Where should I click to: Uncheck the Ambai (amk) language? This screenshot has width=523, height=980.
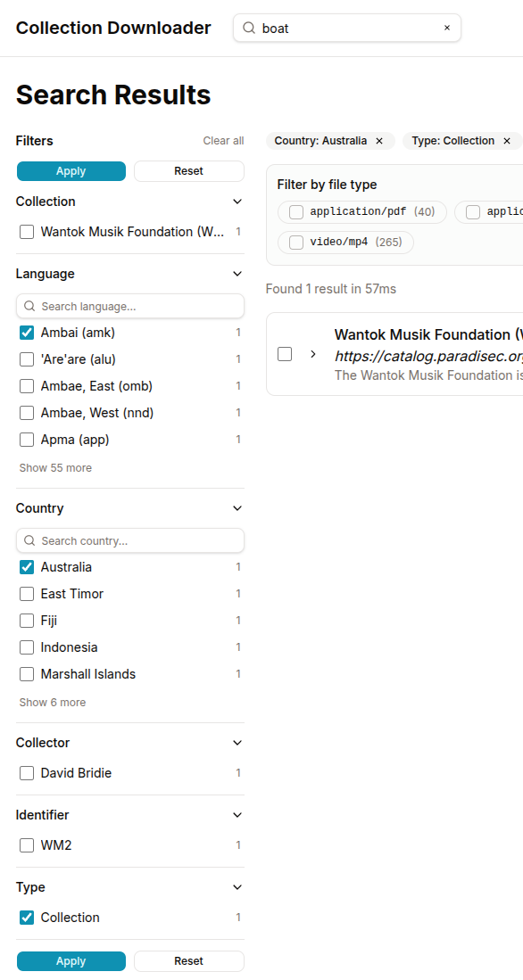coord(27,334)
